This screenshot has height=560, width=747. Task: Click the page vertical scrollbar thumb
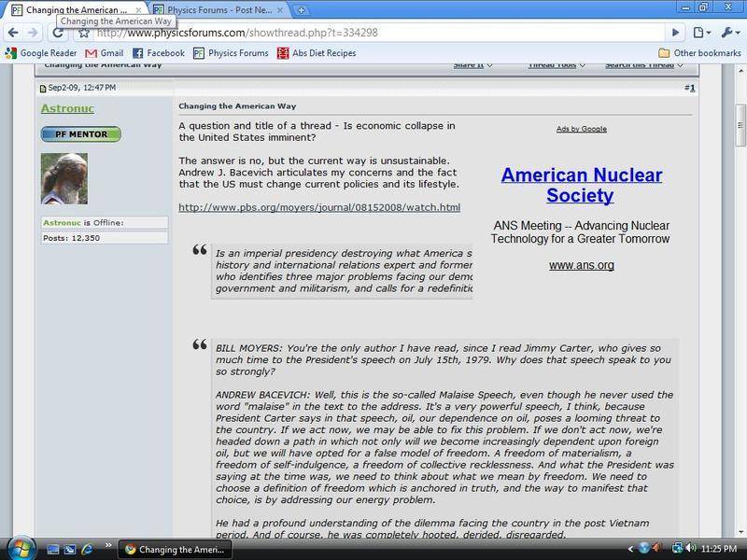(740, 125)
